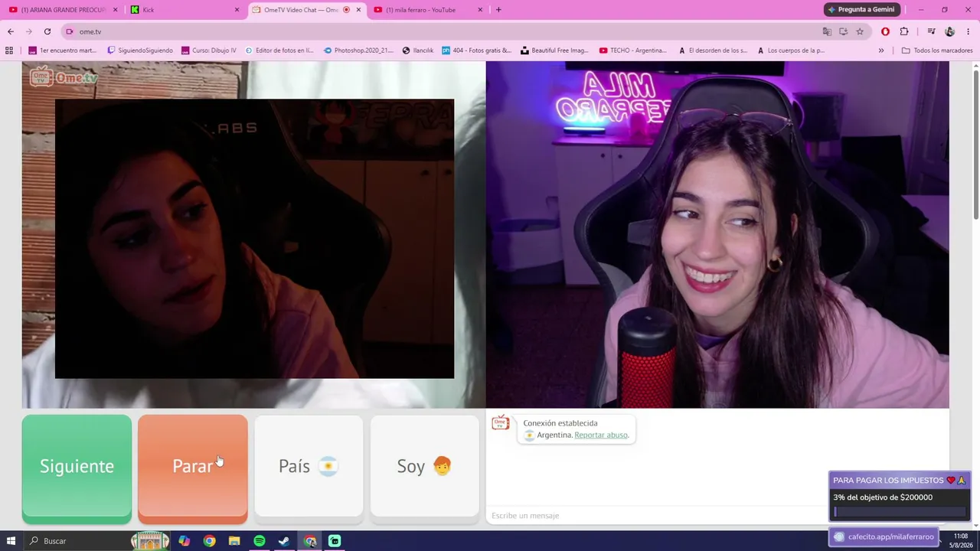Expand the hidden bookmarks chevron
Screen dimensions: 980x551
pyautogui.click(x=881, y=51)
